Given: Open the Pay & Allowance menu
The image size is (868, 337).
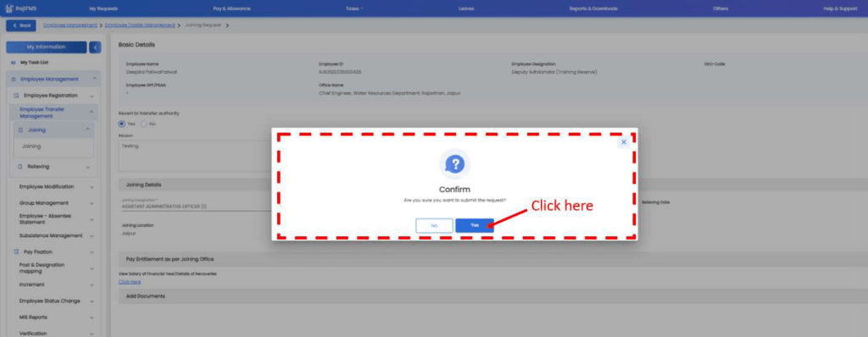Looking at the screenshot, I should [231, 8].
